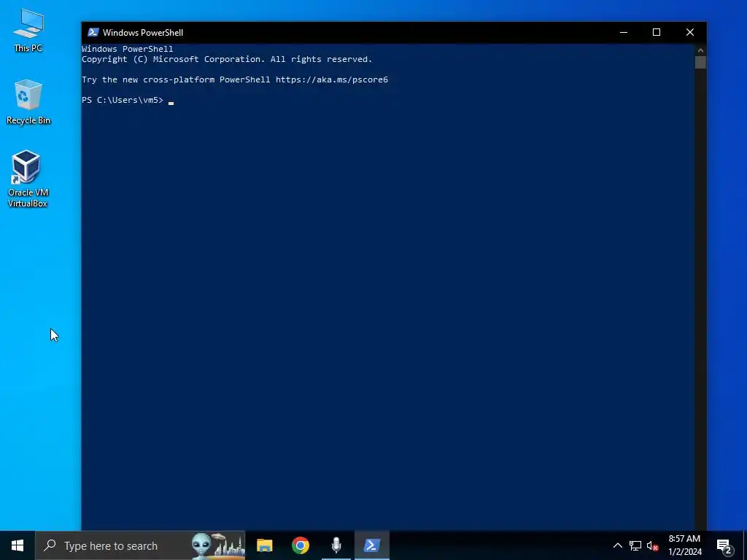747x560 pixels.
Task: Click the Show desktop sliver of the taskbar
Action: pyautogui.click(x=745, y=545)
